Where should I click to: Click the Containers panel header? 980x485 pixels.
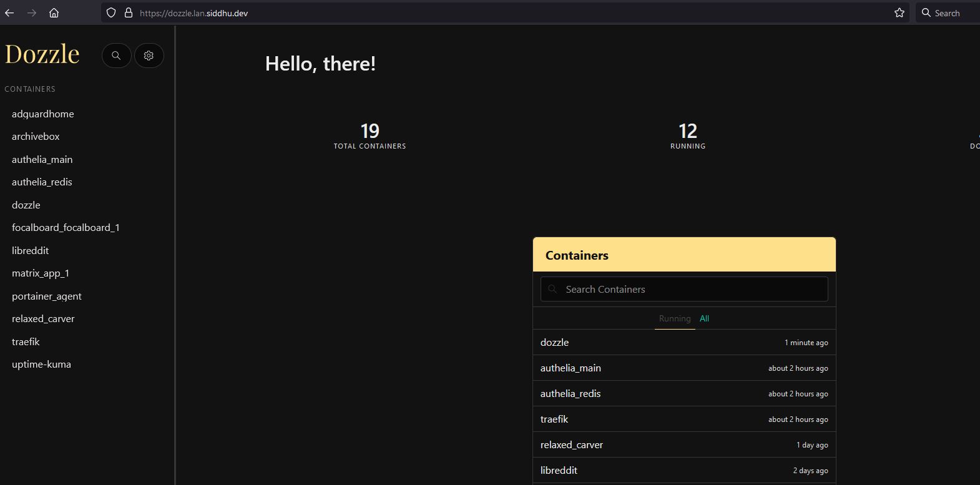(684, 255)
